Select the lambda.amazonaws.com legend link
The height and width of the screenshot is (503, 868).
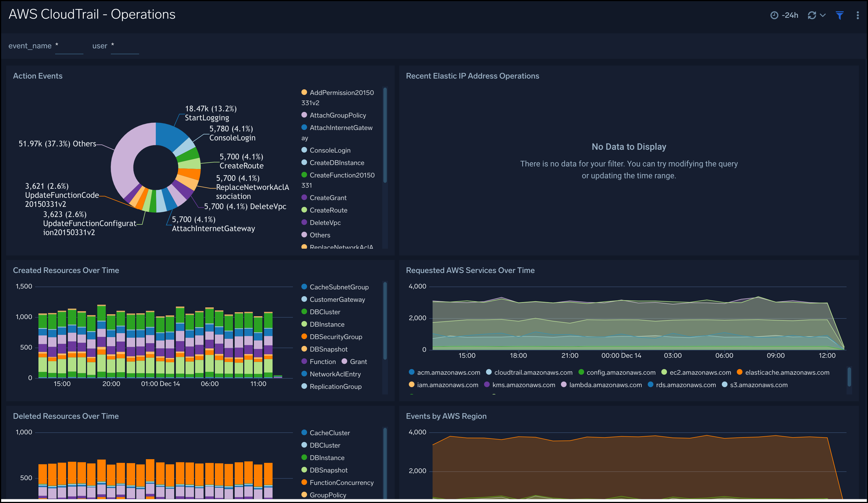[x=606, y=385]
